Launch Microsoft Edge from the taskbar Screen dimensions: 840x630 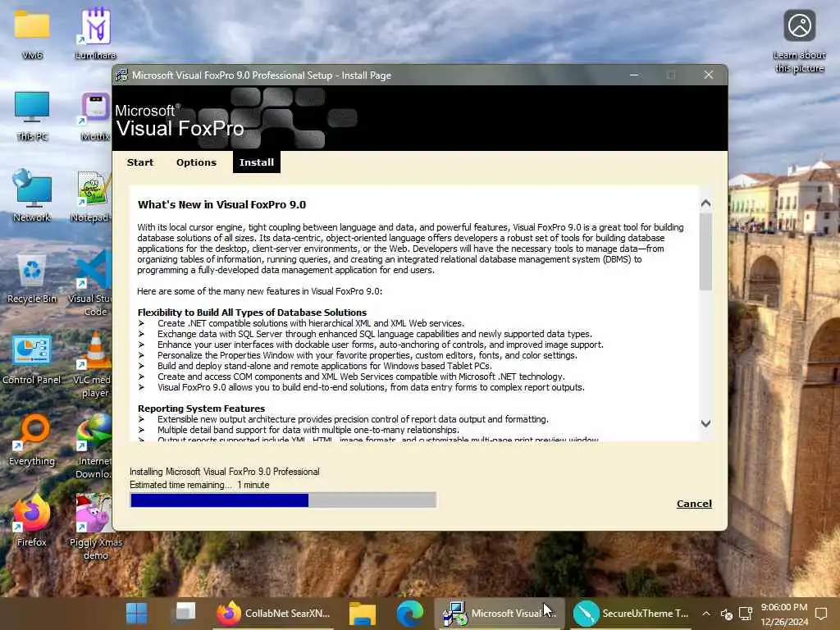(410, 614)
